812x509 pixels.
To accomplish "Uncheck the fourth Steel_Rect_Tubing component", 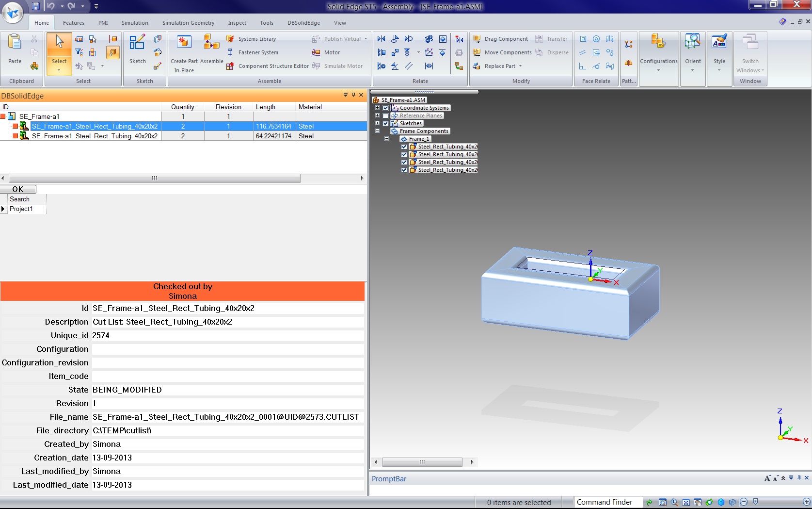I will click(x=404, y=170).
